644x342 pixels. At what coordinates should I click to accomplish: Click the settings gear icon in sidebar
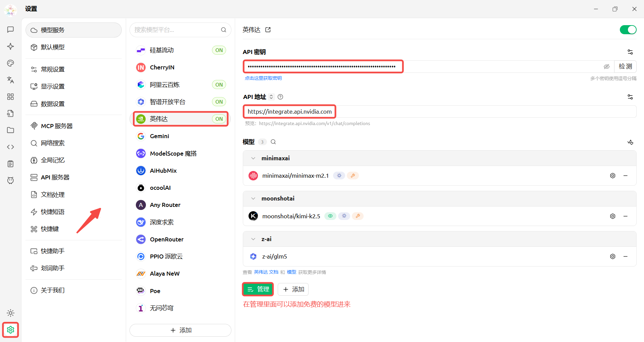[x=10, y=330]
